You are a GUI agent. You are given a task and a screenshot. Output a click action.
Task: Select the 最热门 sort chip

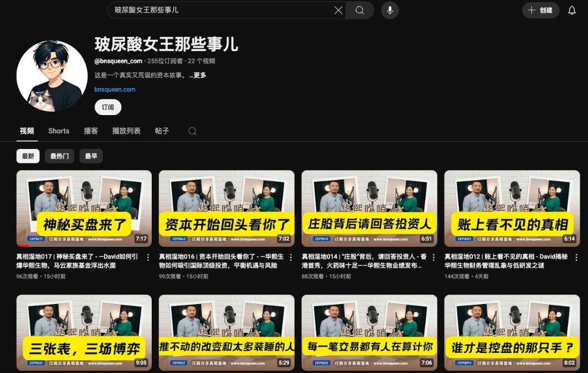pos(59,156)
